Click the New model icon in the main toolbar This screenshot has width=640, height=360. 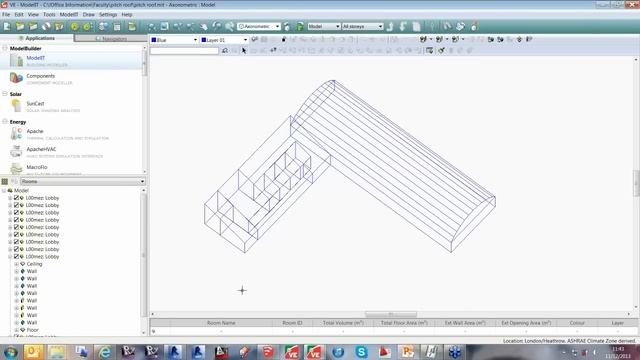pyautogui.click(x=7, y=27)
